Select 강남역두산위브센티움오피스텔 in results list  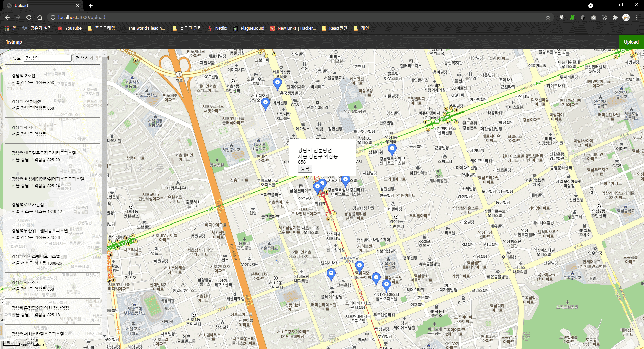coord(52,234)
